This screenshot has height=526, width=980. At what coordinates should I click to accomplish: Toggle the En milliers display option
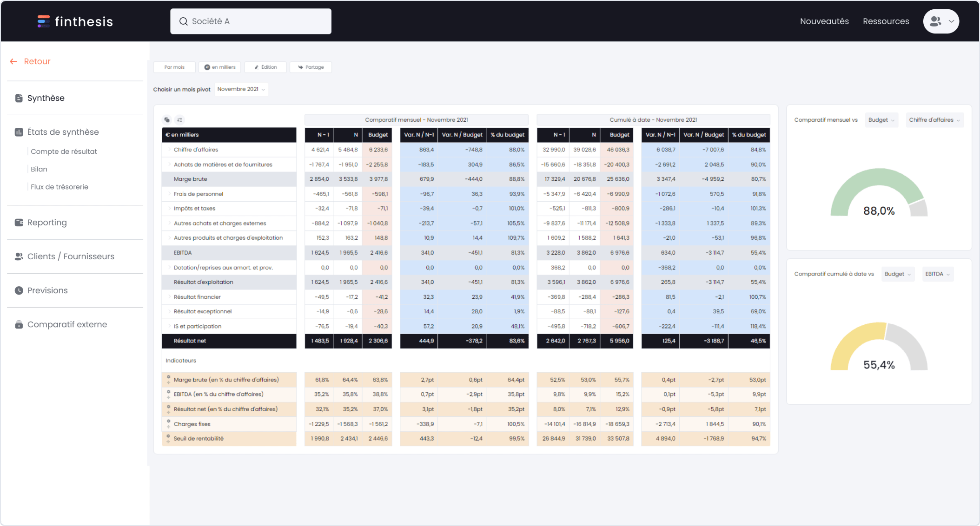point(220,67)
